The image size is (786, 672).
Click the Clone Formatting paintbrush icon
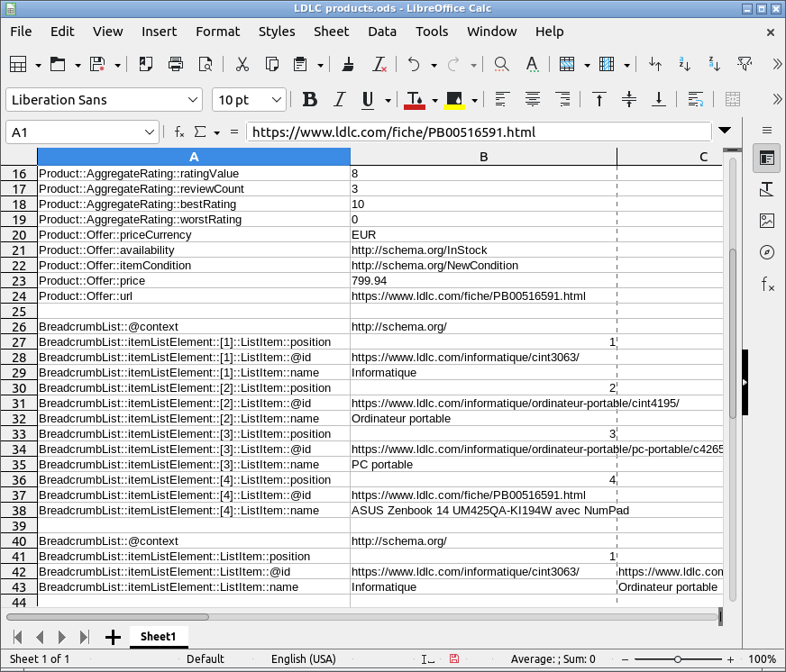349,65
